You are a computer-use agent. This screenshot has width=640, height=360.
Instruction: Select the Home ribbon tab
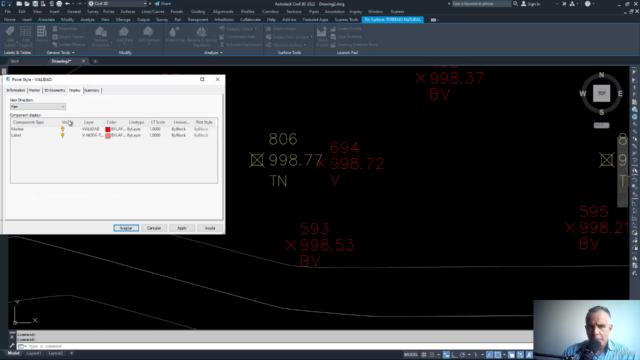coord(10,20)
